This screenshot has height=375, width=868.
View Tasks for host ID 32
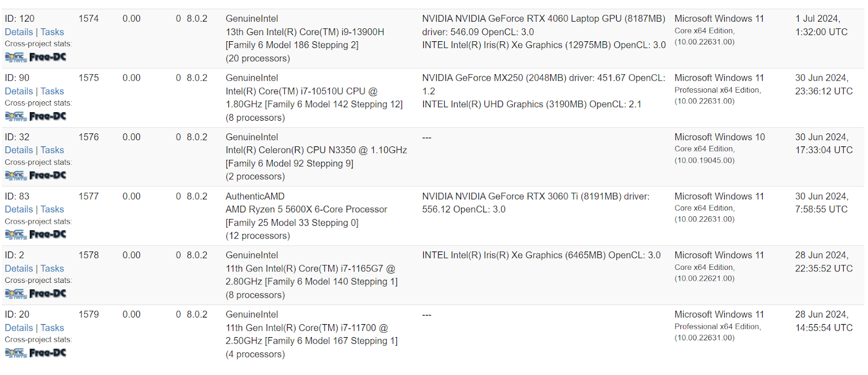(x=52, y=150)
